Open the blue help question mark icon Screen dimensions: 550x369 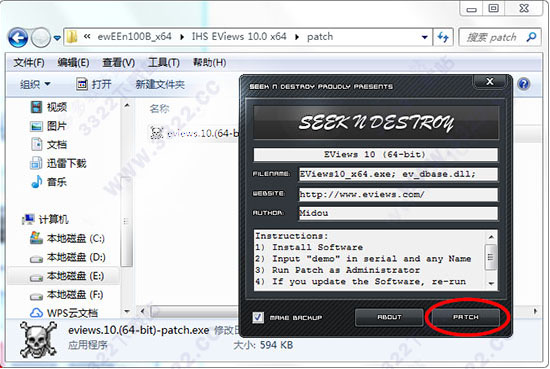point(524,84)
